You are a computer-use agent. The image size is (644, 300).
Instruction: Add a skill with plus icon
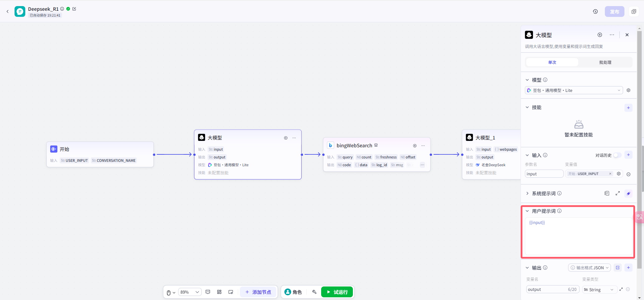(x=628, y=108)
